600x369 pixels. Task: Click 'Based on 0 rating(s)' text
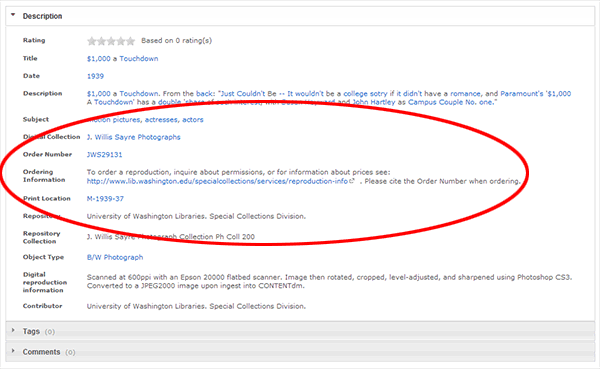tap(176, 41)
